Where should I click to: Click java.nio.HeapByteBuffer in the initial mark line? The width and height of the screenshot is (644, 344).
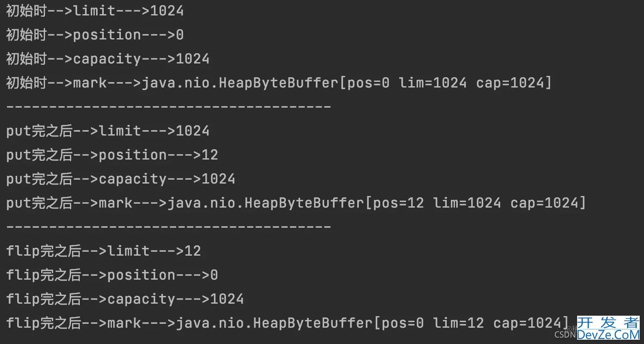(240, 83)
